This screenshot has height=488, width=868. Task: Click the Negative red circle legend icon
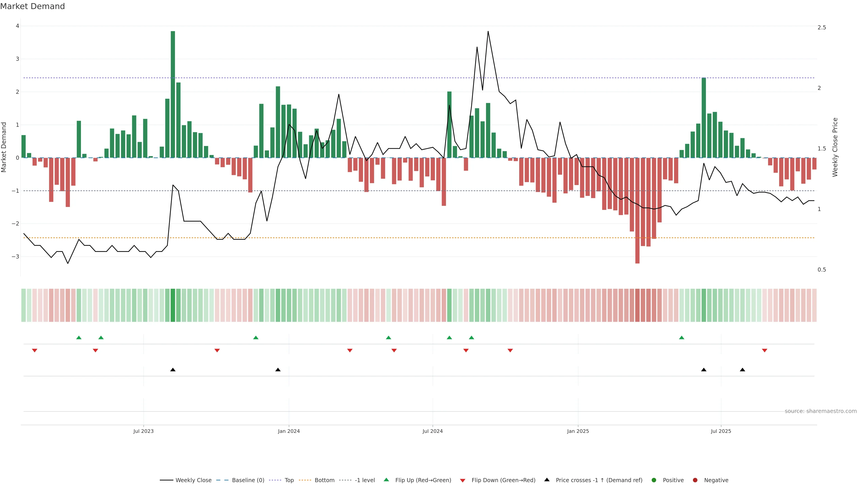click(695, 480)
